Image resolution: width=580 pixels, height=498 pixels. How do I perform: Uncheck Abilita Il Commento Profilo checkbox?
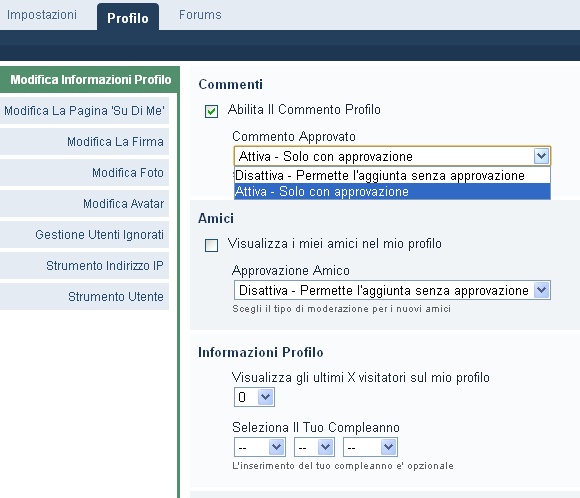[212, 111]
